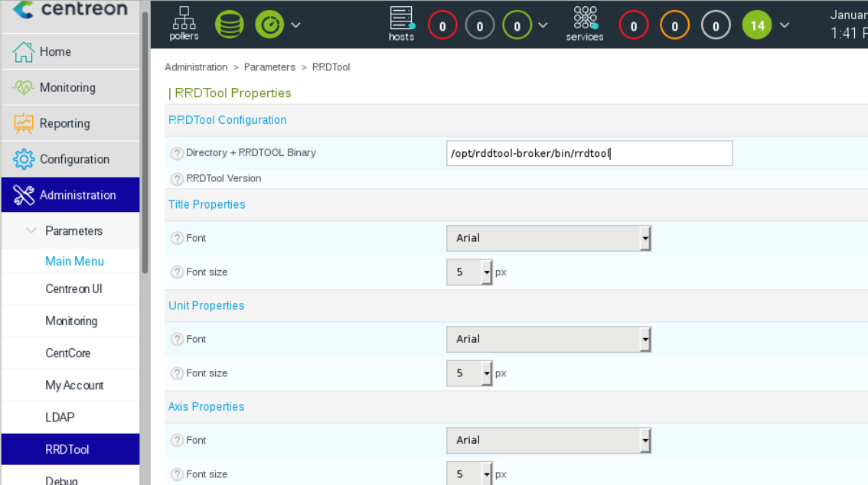
Task: Open the hosts status icon
Action: [x=401, y=24]
